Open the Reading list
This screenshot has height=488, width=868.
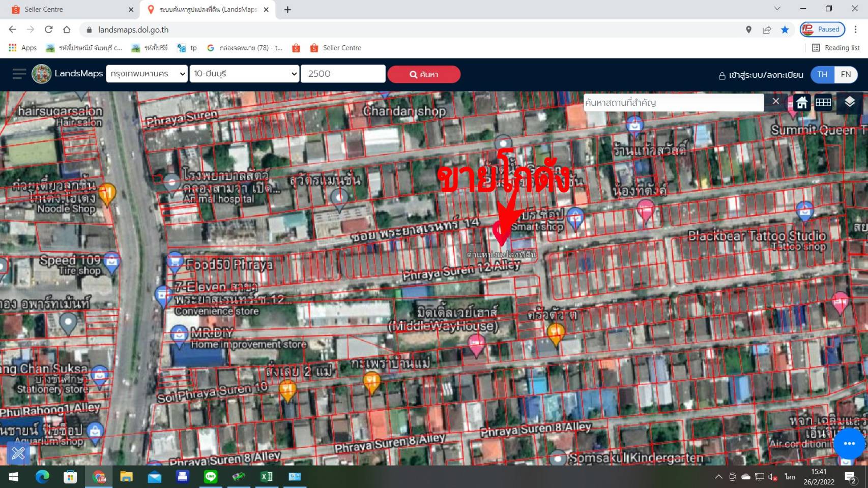[836, 48]
